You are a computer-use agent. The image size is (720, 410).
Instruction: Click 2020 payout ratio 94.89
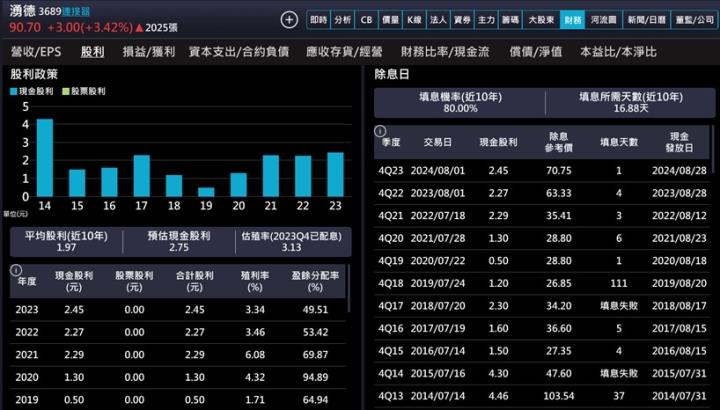click(x=315, y=377)
